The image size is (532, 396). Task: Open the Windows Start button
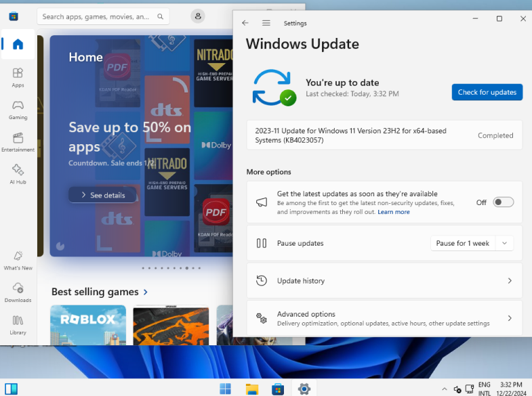coord(225,389)
